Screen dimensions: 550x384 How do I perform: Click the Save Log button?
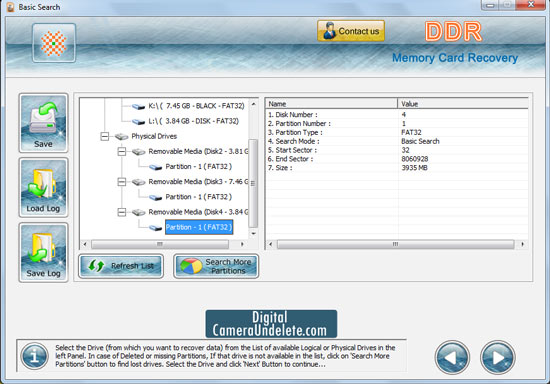click(43, 252)
